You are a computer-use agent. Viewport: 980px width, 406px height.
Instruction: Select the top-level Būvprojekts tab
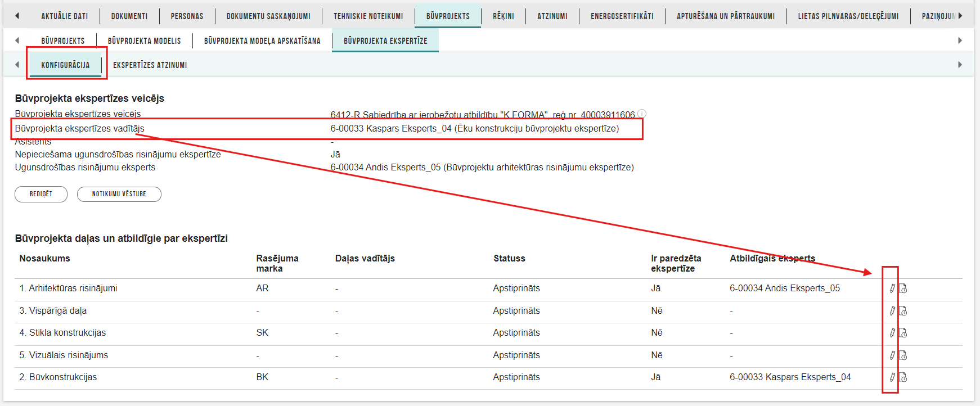click(x=448, y=16)
